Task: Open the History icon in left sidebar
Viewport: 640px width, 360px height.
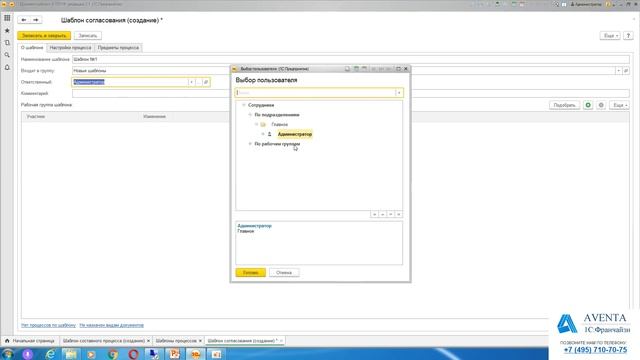Action: [7, 42]
